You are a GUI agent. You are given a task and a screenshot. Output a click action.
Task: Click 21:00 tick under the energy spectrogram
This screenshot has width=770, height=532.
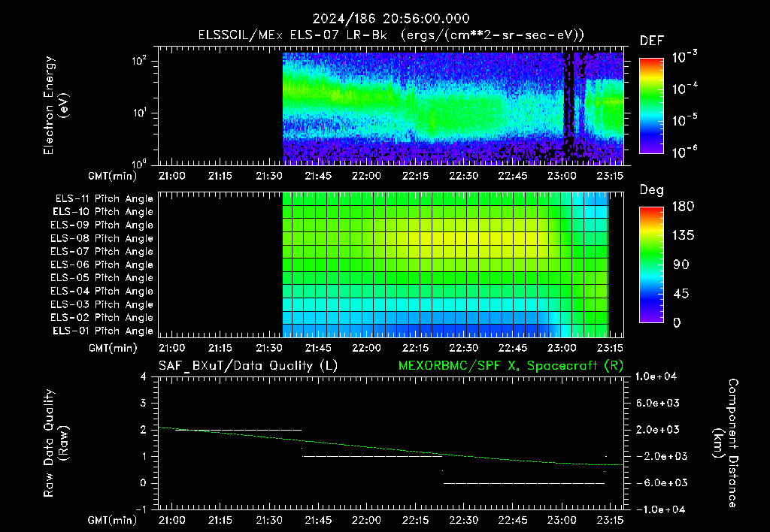[172, 176]
